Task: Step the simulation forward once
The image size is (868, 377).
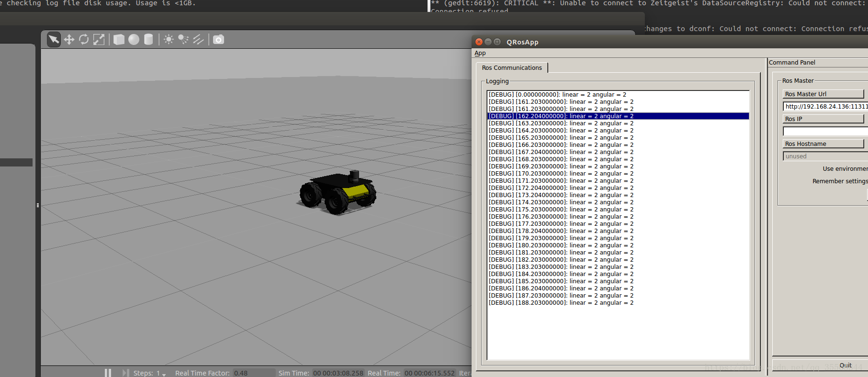Action: 125,373
